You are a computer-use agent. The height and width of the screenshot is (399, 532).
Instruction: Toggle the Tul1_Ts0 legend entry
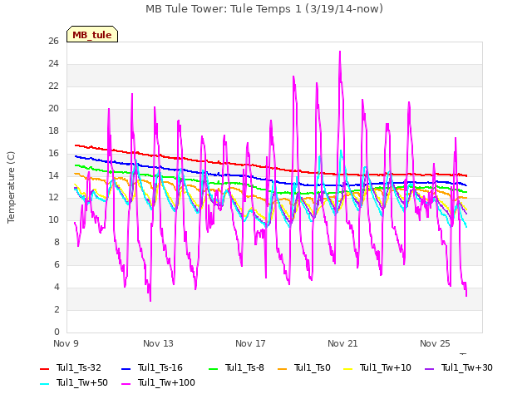[x=304, y=367]
